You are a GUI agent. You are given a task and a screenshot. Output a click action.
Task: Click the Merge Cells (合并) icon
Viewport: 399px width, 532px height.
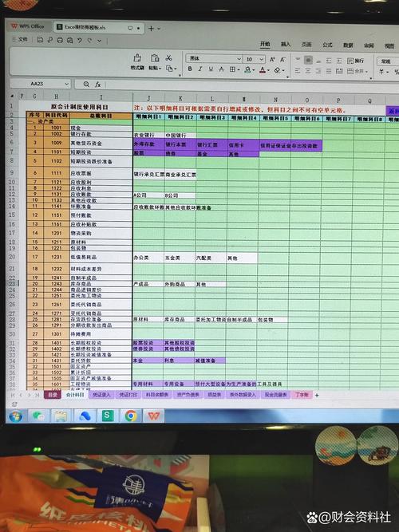click(x=350, y=71)
